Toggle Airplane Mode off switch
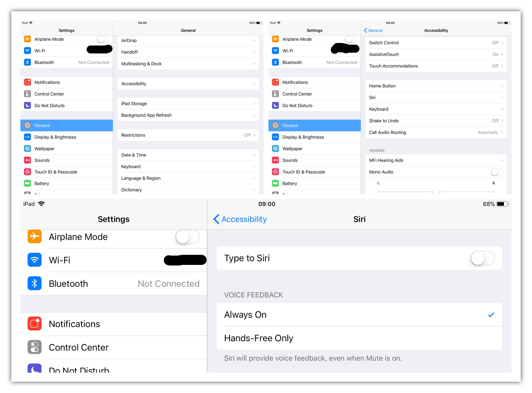Viewport: 532px width, 393px height. coord(188,237)
